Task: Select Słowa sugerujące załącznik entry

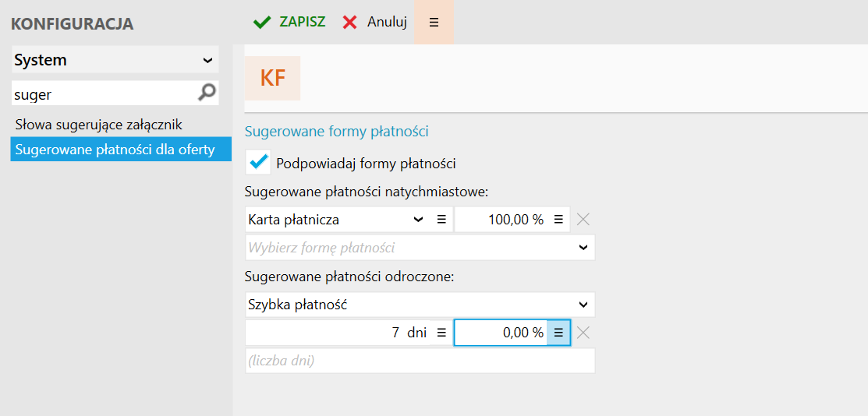Action: pyautogui.click(x=98, y=124)
